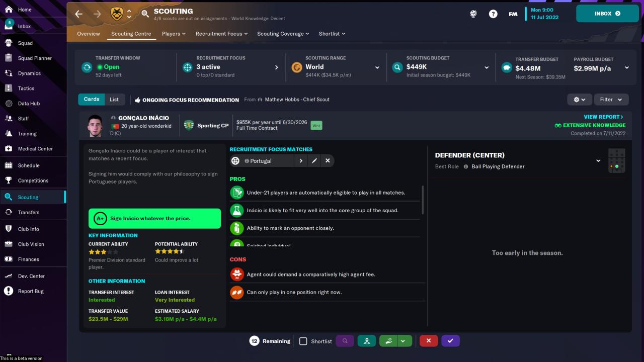Screen dimensions: 644x362
Task: Click the back arrow navigation button
Action: point(79,14)
